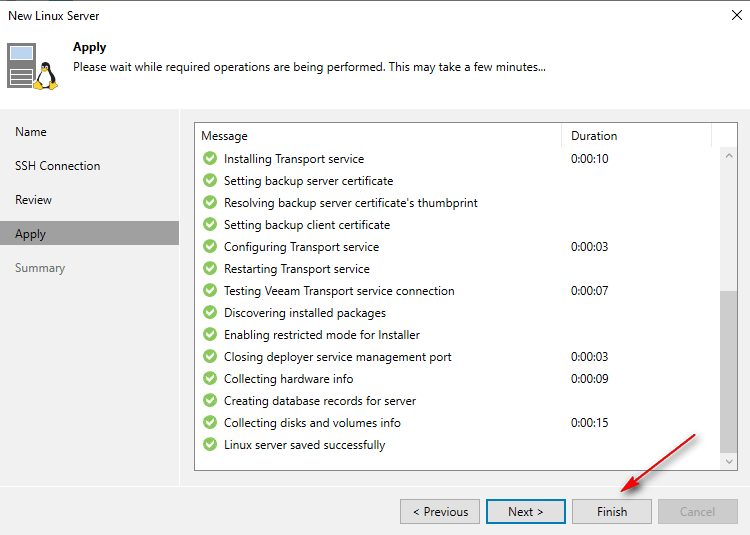Go back with the < Previous button
This screenshot has height=535, width=750.
coord(440,512)
